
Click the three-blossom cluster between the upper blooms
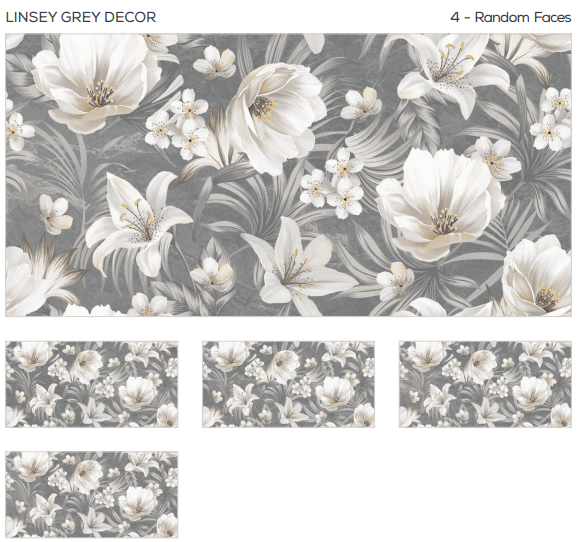click(x=177, y=124)
